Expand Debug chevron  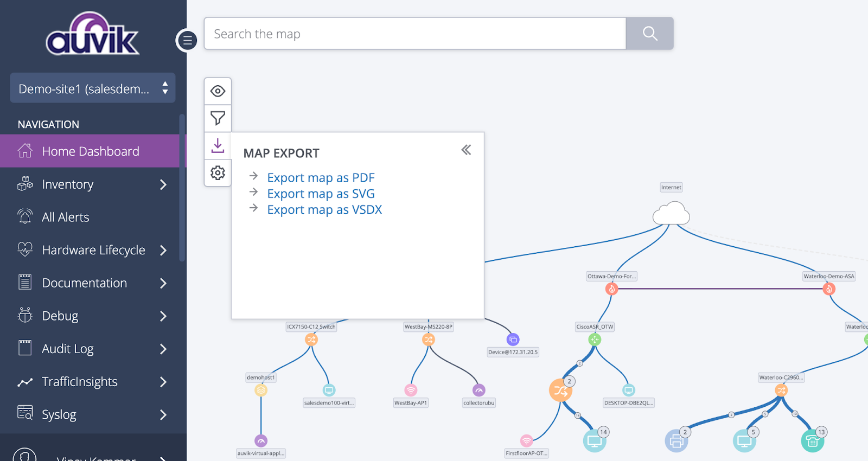tap(163, 316)
